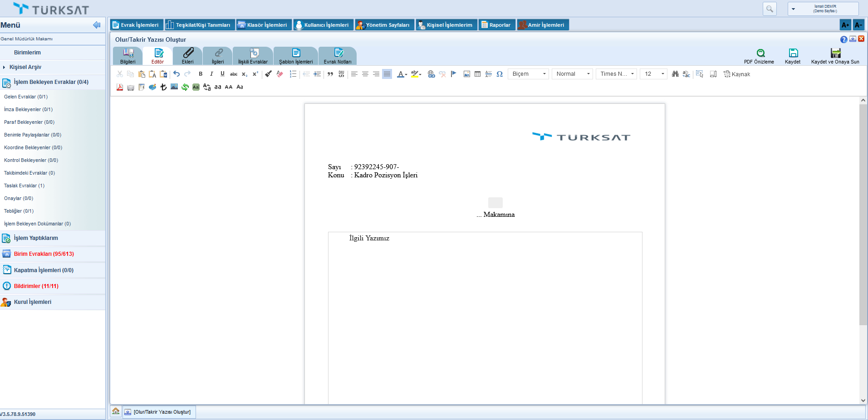Click the undo arrow icon
This screenshot has width=868, height=420.
tap(177, 74)
